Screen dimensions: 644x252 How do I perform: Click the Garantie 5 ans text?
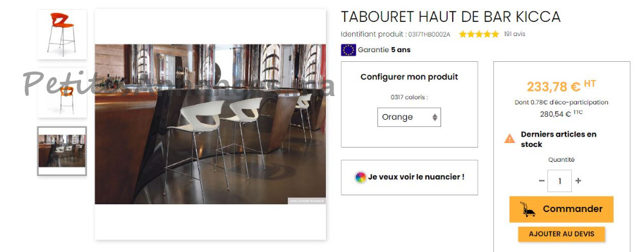pos(384,50)
